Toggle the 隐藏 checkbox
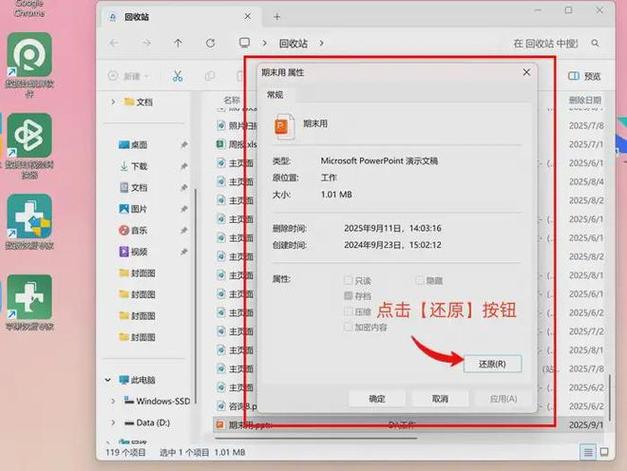 (x=420, y=281)
